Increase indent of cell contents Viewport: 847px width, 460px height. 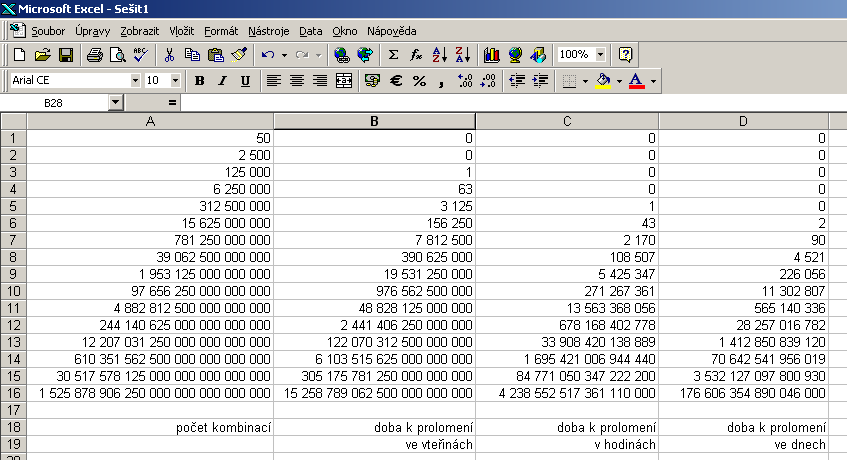tap(540, 81)
